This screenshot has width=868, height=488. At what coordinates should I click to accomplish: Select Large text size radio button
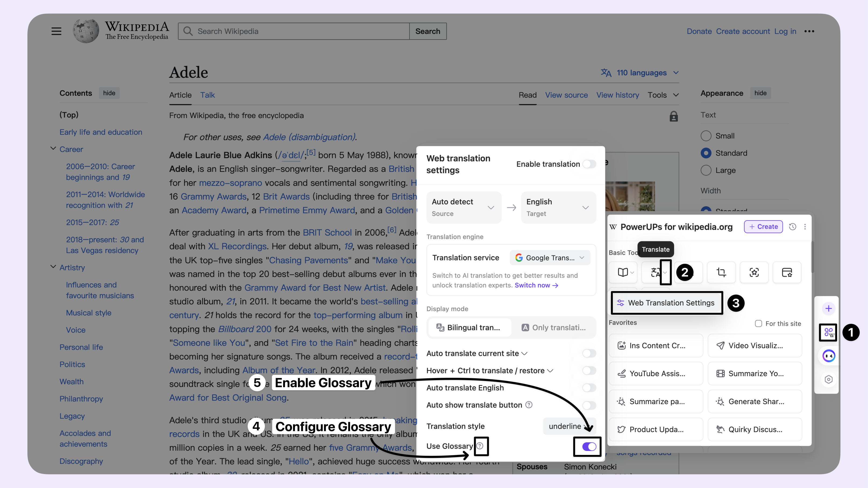[706, 170]
